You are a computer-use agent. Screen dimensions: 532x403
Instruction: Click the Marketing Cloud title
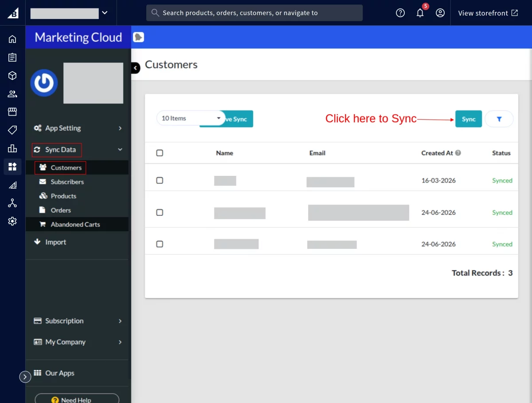pos(78,37)
